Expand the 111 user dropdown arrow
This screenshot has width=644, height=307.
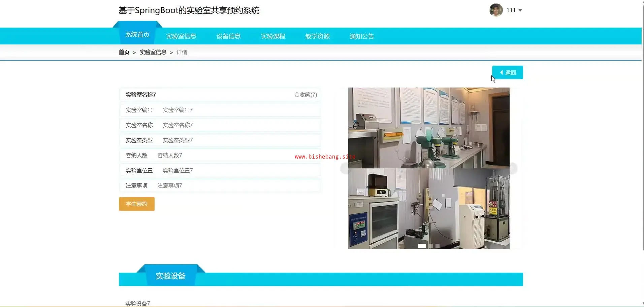coord(520,10)
